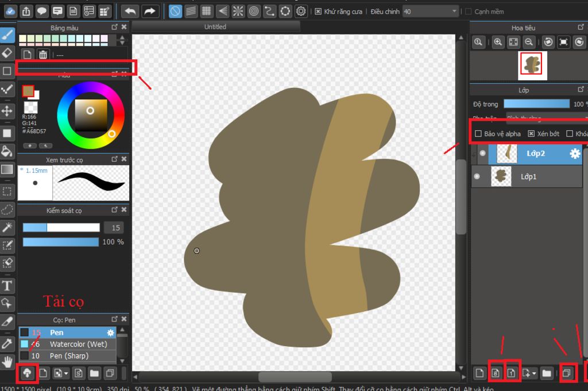
Task: Select the Bucket fill tool
Action: [7, 151]
